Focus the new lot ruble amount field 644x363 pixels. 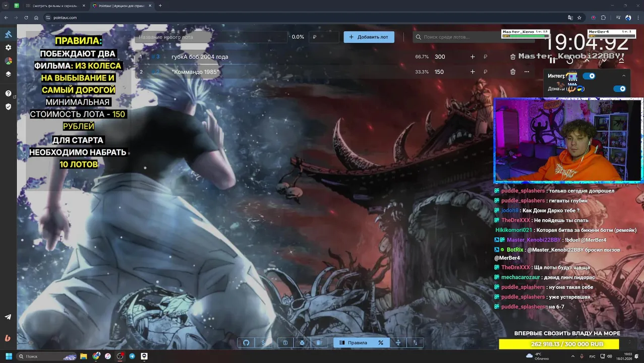[x=324, y=37]
